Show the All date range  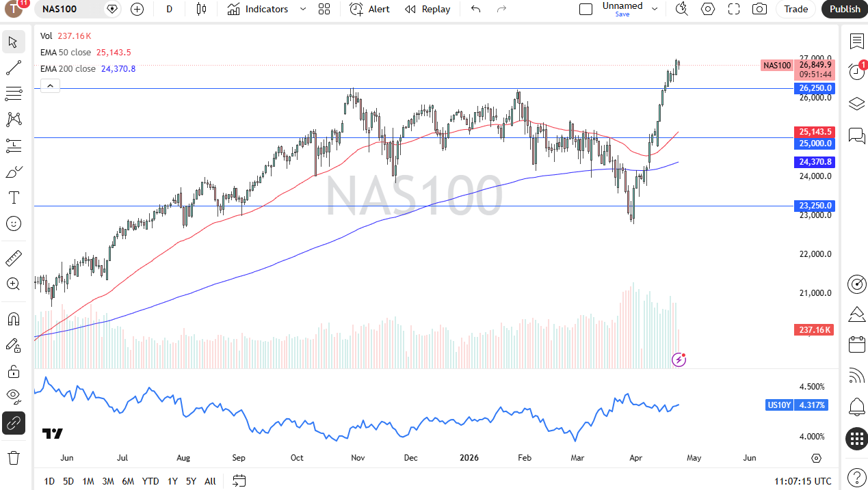210,481
